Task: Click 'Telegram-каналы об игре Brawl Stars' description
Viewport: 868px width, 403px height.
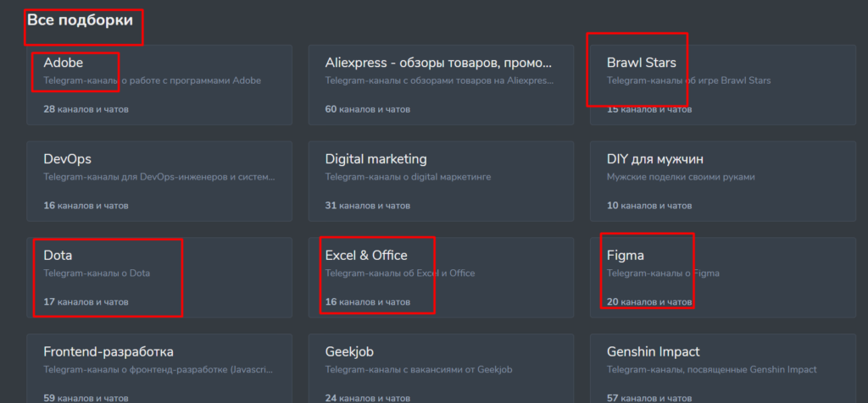Action: click(688, 80)
